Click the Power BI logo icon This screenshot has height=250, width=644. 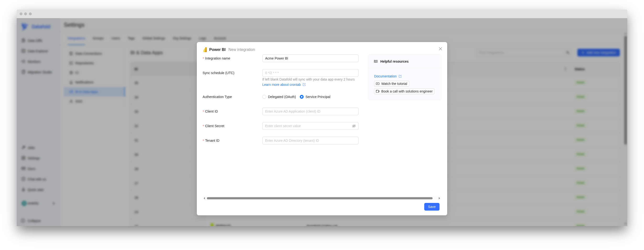[205, 49]
